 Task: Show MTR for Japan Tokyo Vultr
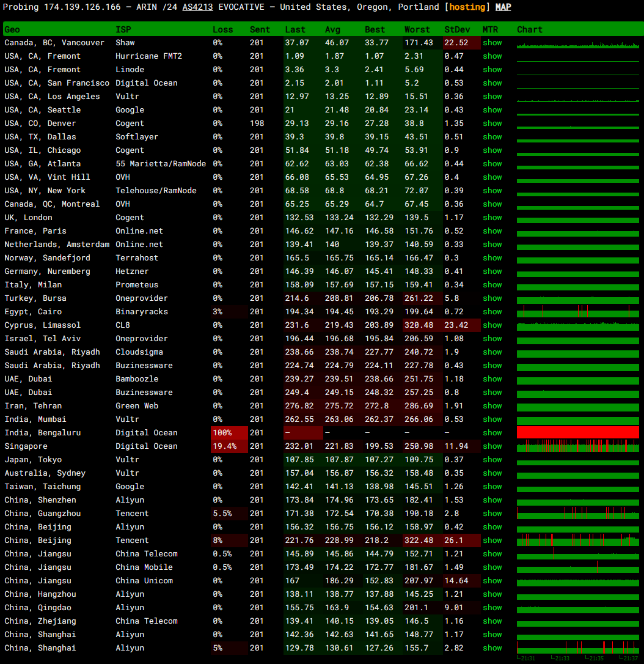492,460
